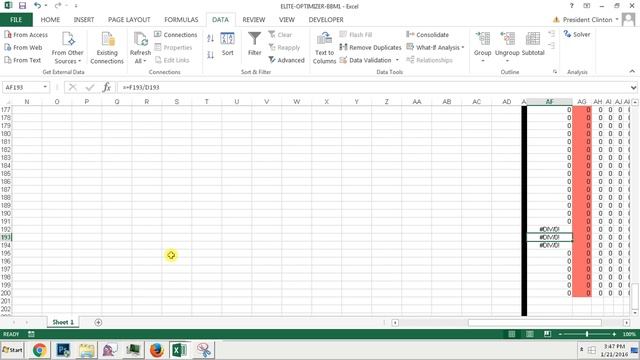640x360 pixels.
Task: Sort Z to A descending
Action: click(x=210, y=55)
